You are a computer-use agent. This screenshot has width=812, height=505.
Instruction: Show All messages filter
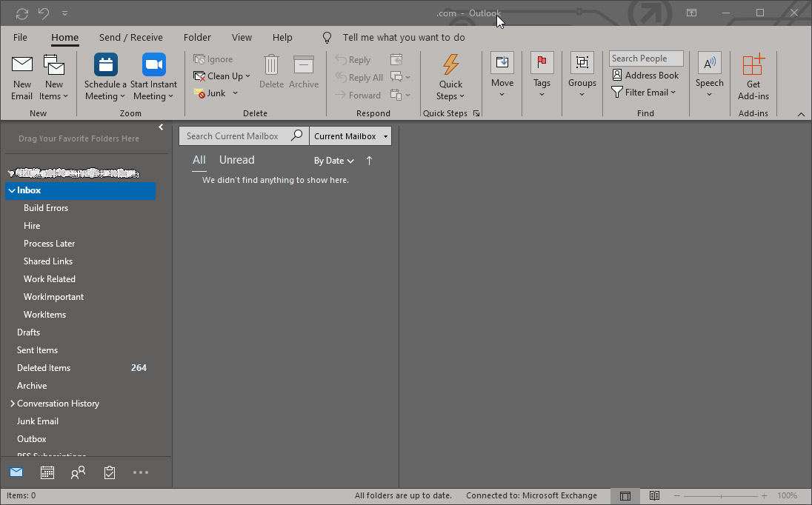(x=199, y=160)
